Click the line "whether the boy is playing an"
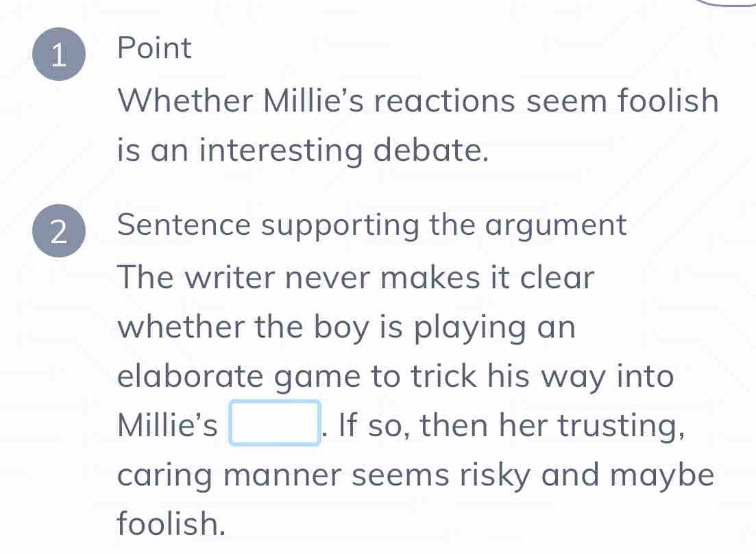Image resolution: width=756 pixels, height=554 pixels. coord(347,327)
